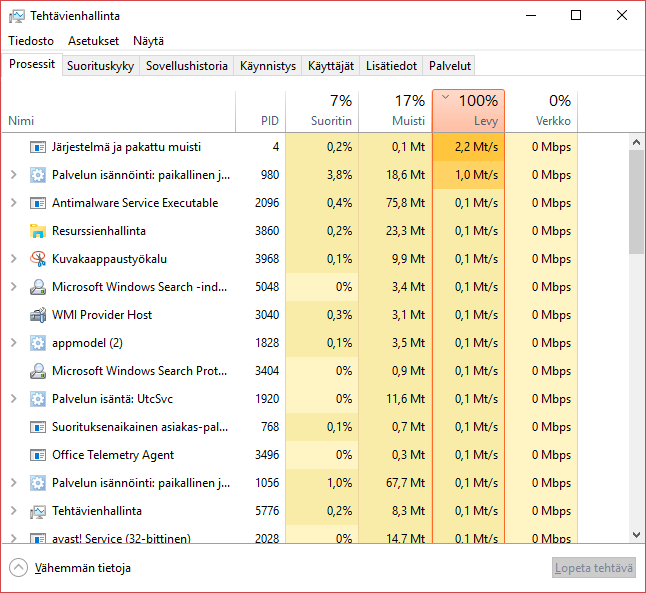Expand Palvelun isännöinti process PID 1056

14,483
